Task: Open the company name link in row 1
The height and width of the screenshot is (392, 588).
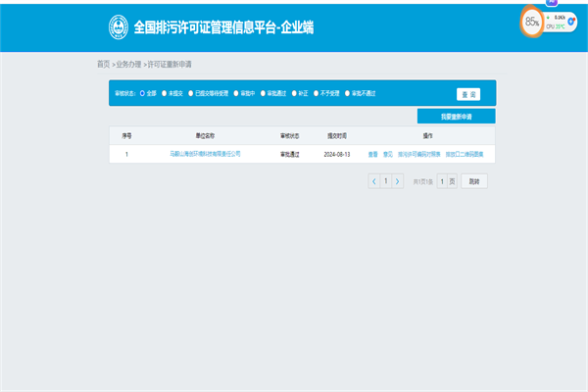Action: click(x=205, y=154)
